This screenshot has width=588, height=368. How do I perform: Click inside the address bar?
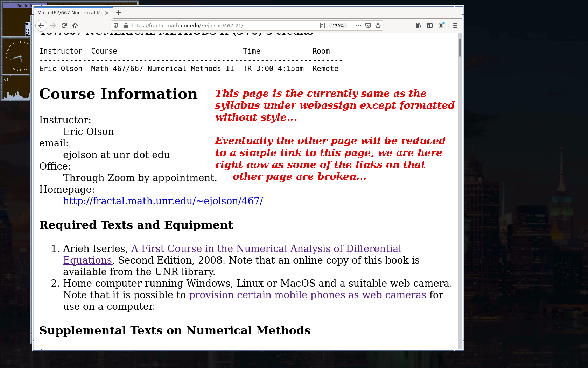[x=210, y=25]
